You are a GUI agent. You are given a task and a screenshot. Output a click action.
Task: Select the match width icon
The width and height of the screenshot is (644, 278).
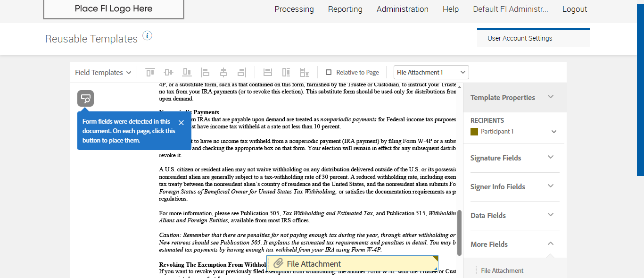[x=268, y=72]
